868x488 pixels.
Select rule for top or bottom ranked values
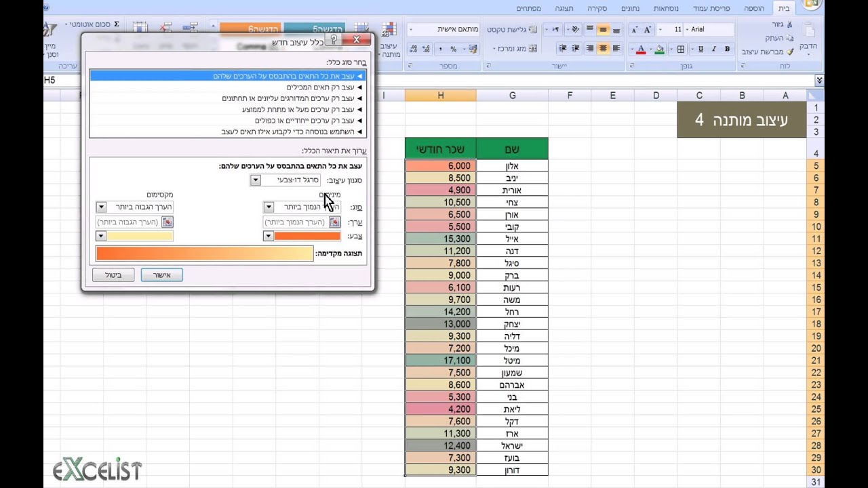coord(228,98)
